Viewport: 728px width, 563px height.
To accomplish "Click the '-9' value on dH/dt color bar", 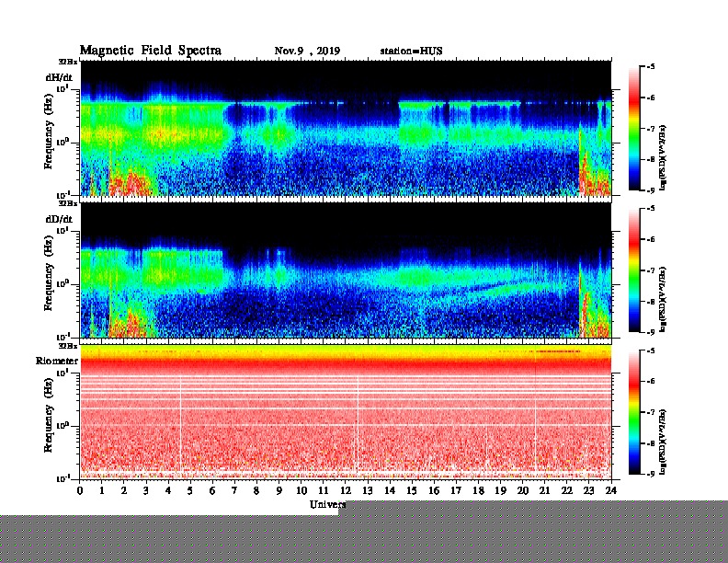I will [x=650, y=190].
